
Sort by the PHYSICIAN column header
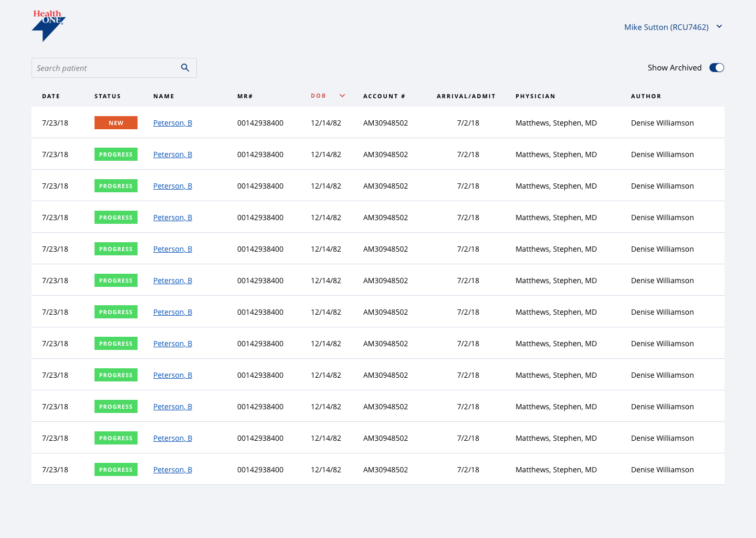535,96
